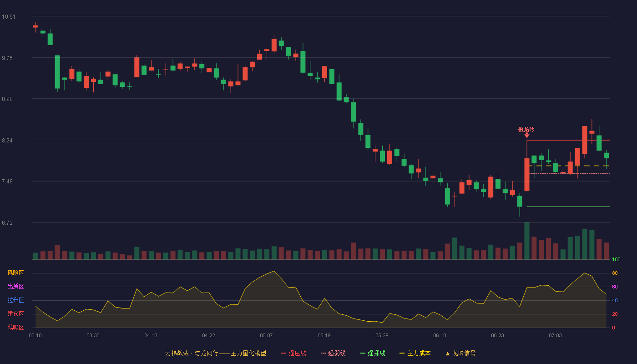
Task: Toggle the 强压线 legend entry
Action: click(293, 353)
